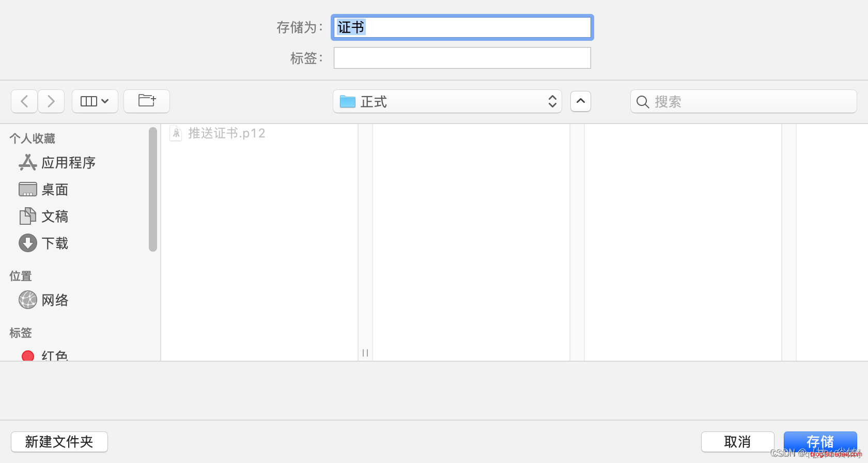868x463 pixels.
Task: Create a new folder via toolbar icon
Action: (x=147, y=101)
